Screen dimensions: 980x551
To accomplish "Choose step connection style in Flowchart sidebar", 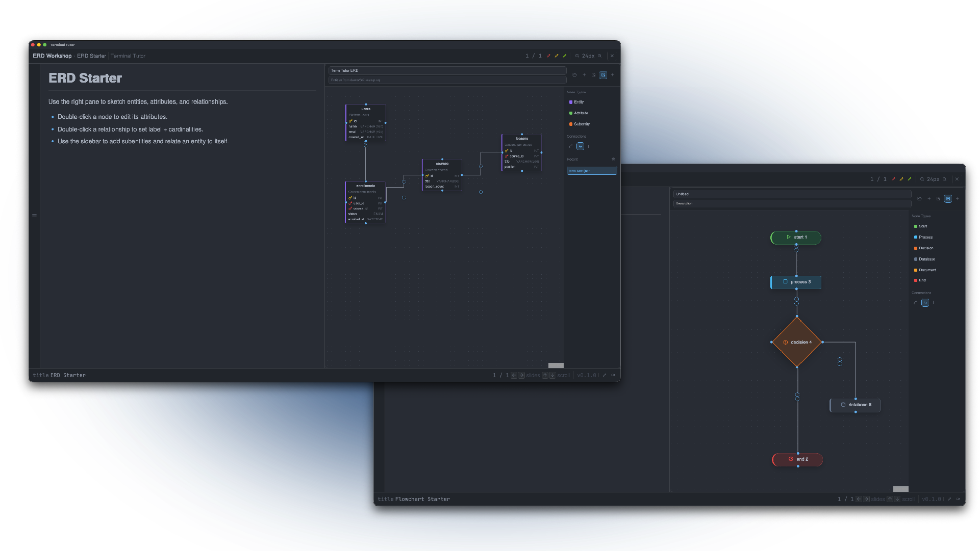I will point(925,303).
